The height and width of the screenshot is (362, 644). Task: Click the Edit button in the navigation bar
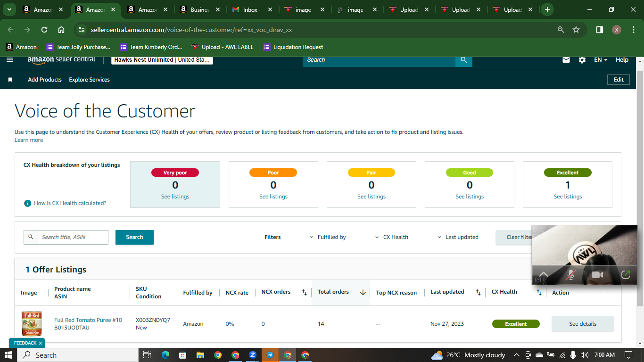(619, 80)
